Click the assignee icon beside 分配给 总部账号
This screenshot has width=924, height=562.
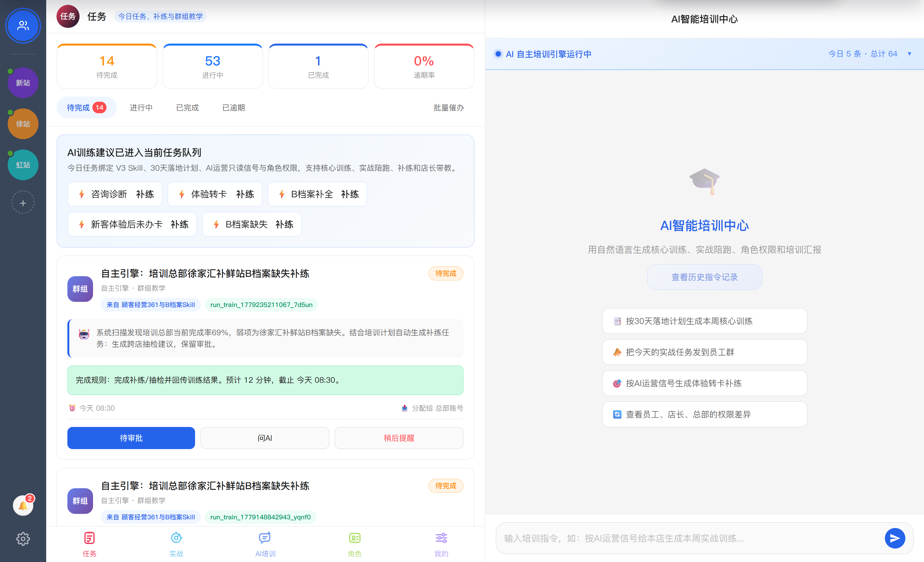tap(404, 408)
